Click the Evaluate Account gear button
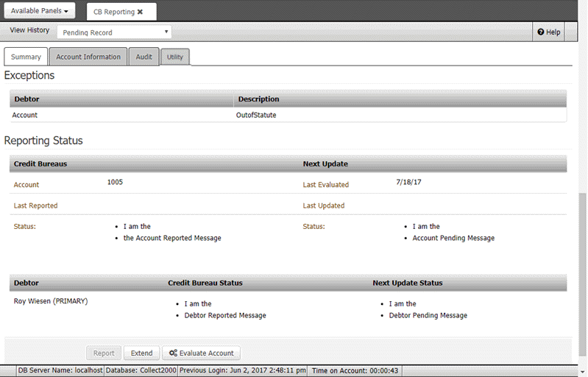Screen dimensions: 588x377 201,353
